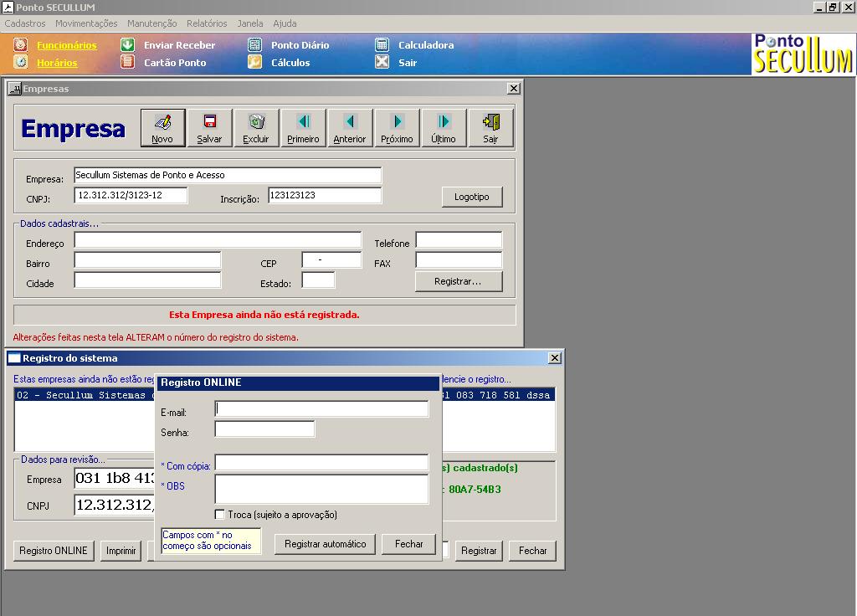
Task: Click the Estado field
Action: coord(318,280)
